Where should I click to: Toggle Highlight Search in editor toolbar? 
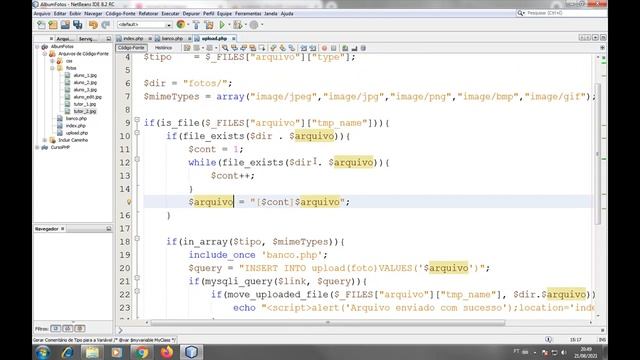click(x=253, y=48)
